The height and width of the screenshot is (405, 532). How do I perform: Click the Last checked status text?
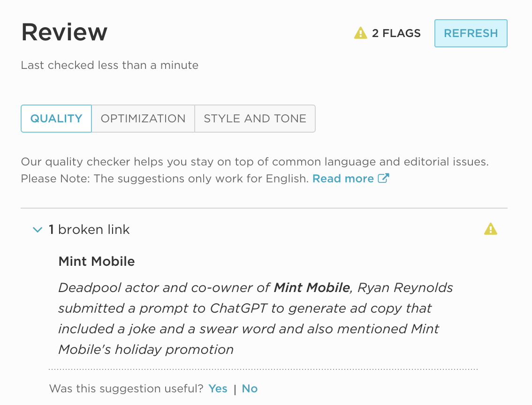109,65
